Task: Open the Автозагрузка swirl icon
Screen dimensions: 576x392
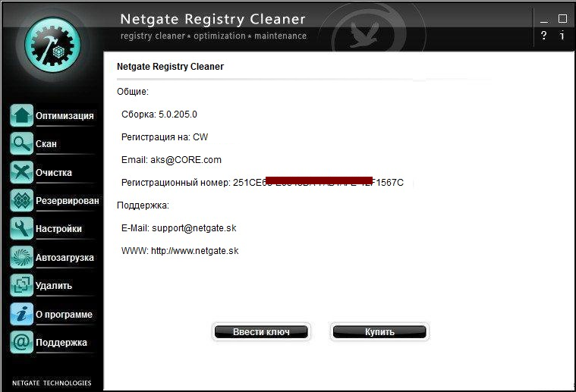Action: coord(21,257)
